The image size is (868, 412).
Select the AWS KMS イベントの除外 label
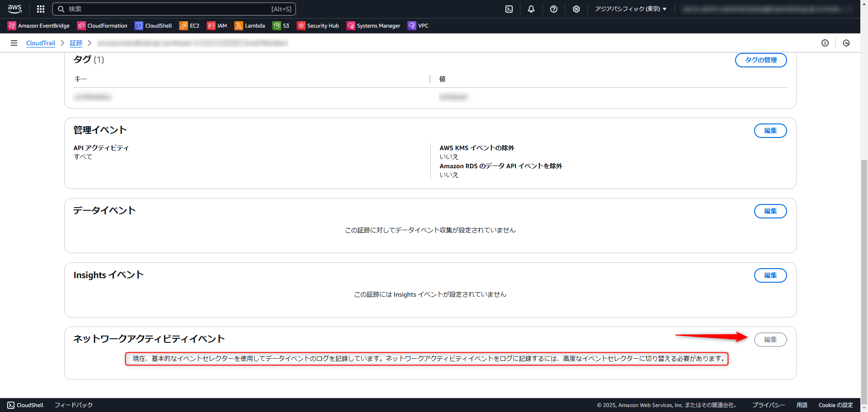pyautogui.click(x=477, y=148)
